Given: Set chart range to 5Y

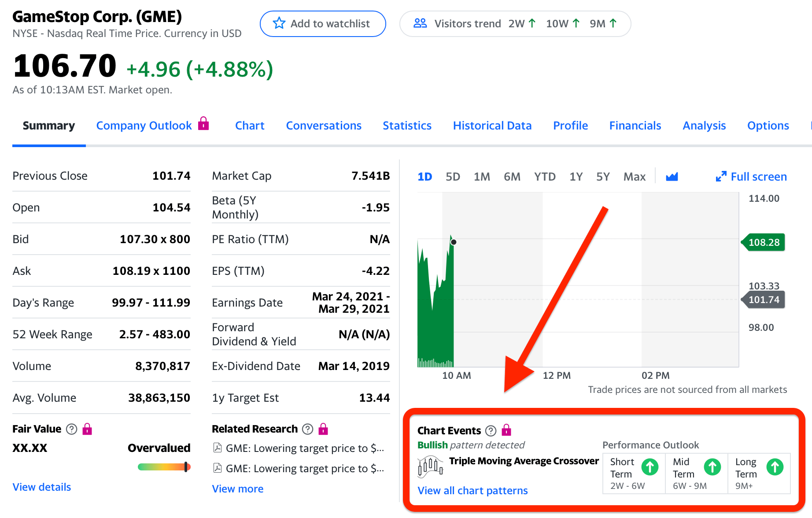Looking at the screenshot, I should click(603, 177).
